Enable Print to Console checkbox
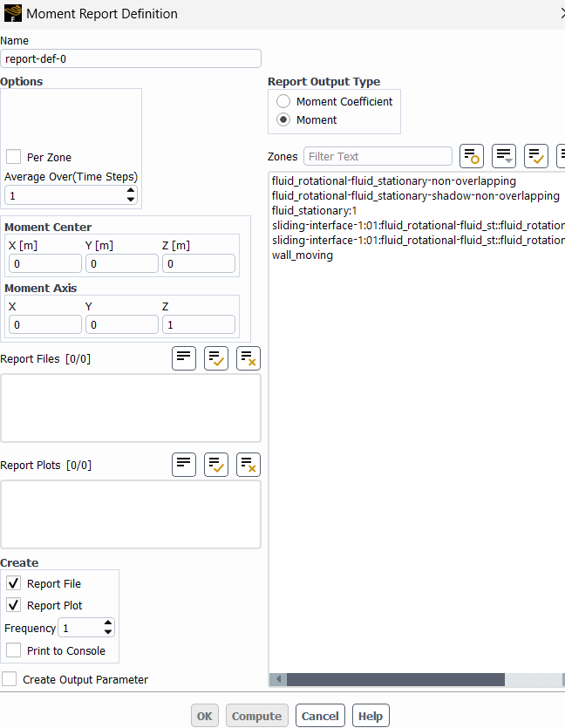 tap(13, 650)
